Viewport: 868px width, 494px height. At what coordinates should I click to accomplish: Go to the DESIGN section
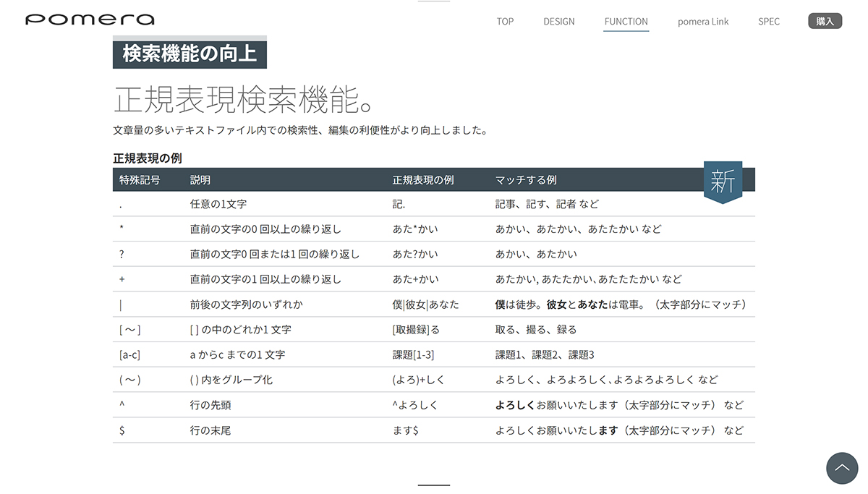[x=559, y=22]
